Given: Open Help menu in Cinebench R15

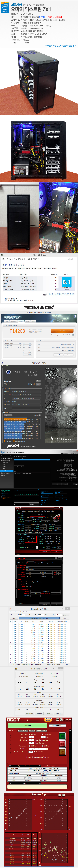Looking at the screenshot, I should point(7,366).
